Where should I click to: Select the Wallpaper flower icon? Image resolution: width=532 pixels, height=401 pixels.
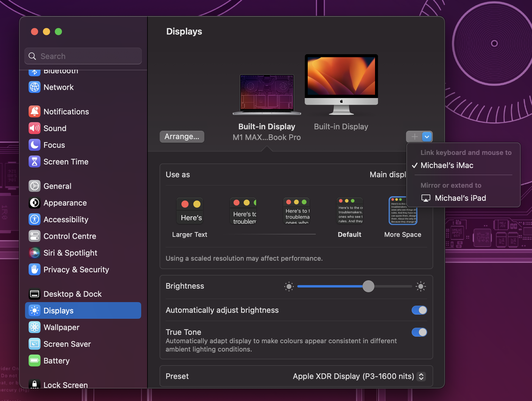click(x=35, y=327)
